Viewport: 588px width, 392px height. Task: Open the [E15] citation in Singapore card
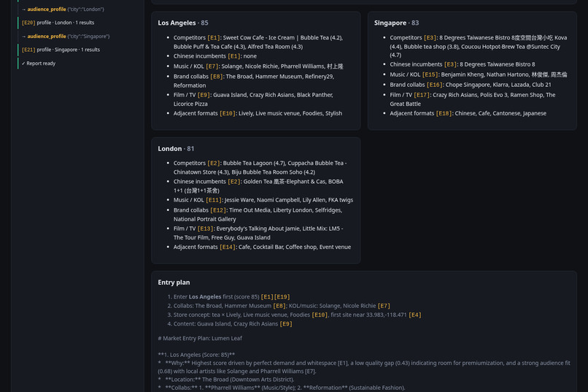430,74
